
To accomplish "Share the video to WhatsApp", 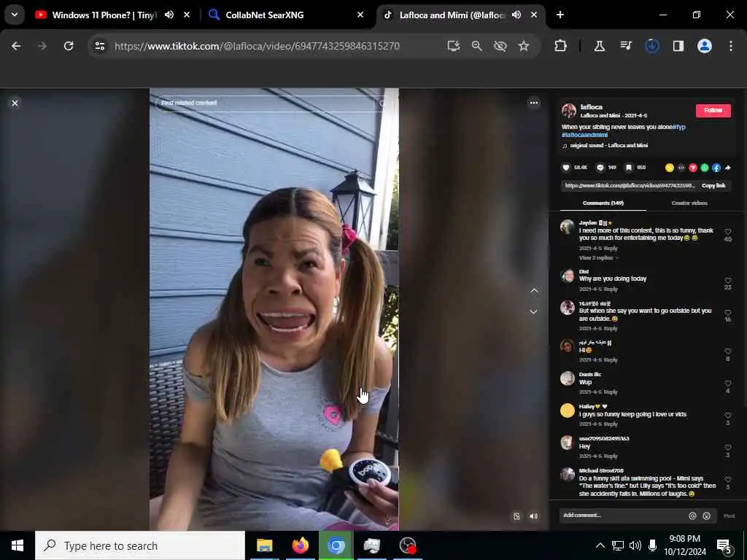I will (705, 168).
